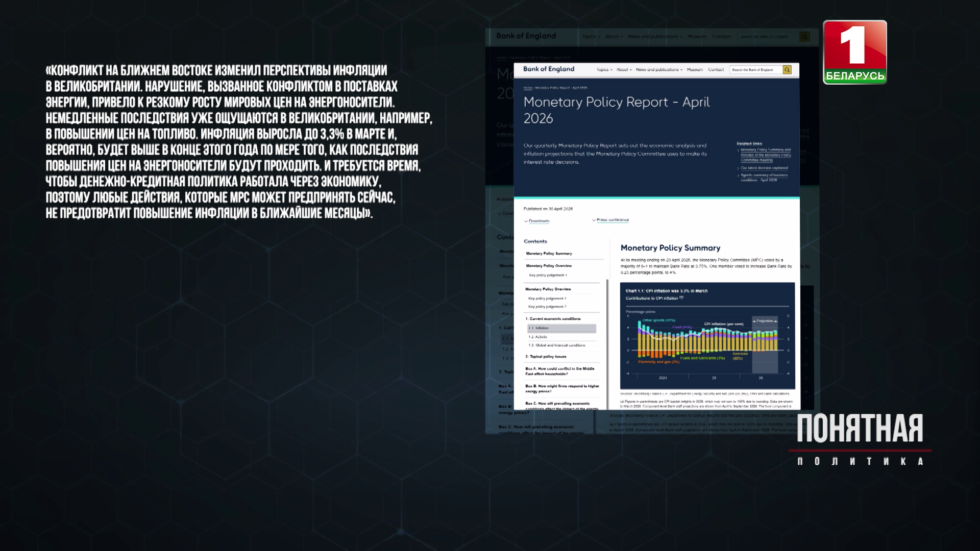The image size is (980, 551).
Task: Click the Bank of England logo, background page
Action: click(x=526, y=36)
